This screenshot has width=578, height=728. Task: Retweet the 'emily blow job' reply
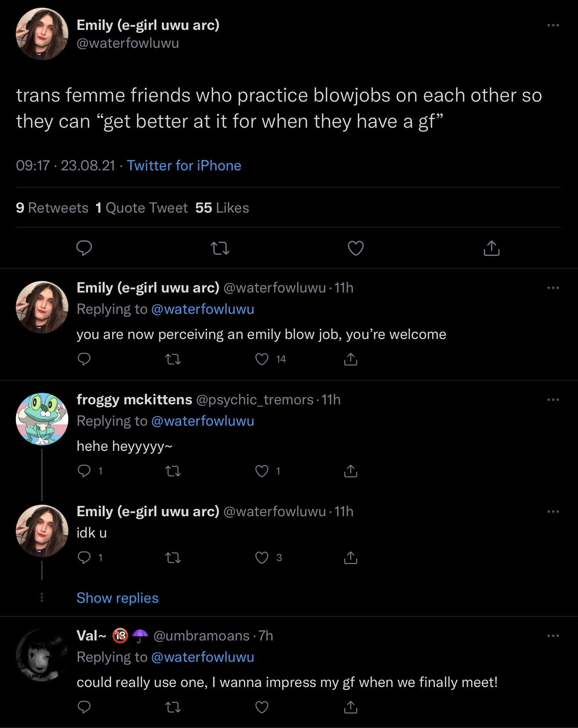point(173,360)
